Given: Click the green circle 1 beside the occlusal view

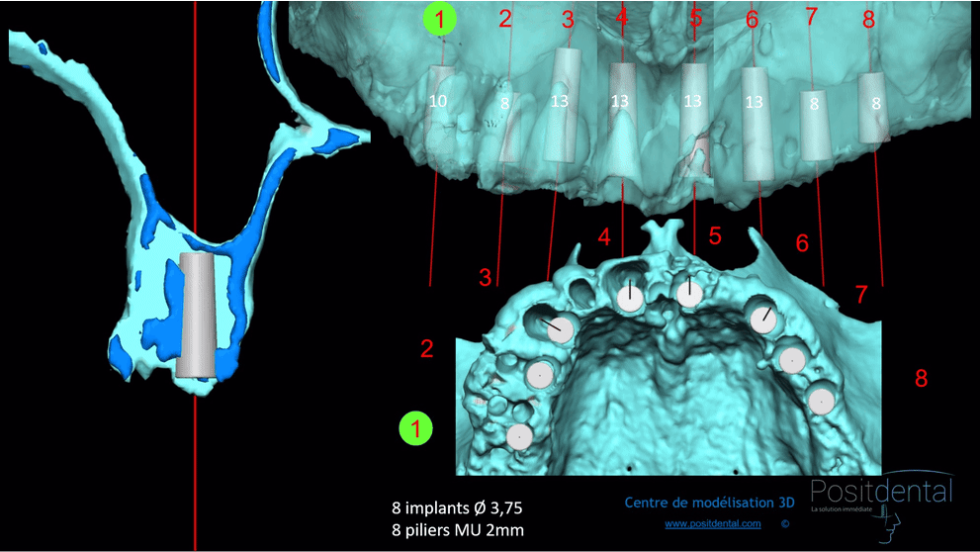Looking at the screenshot, I should (x=416, y=429).
